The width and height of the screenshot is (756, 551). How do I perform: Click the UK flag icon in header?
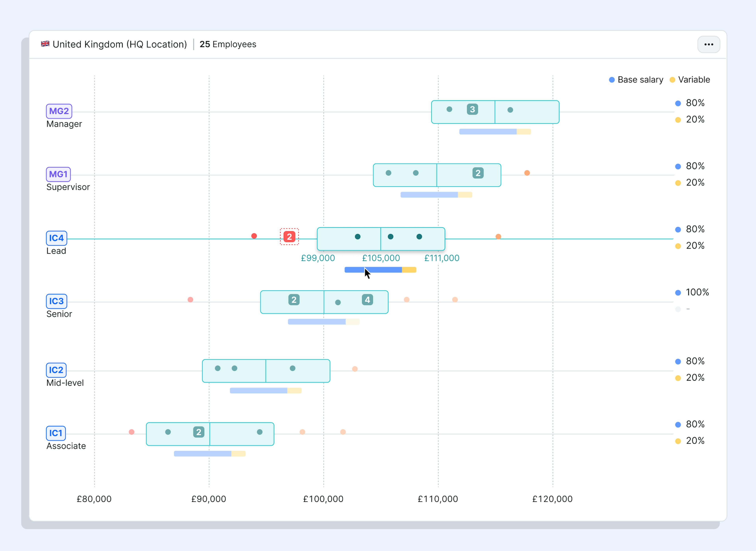tap(45, 44)
